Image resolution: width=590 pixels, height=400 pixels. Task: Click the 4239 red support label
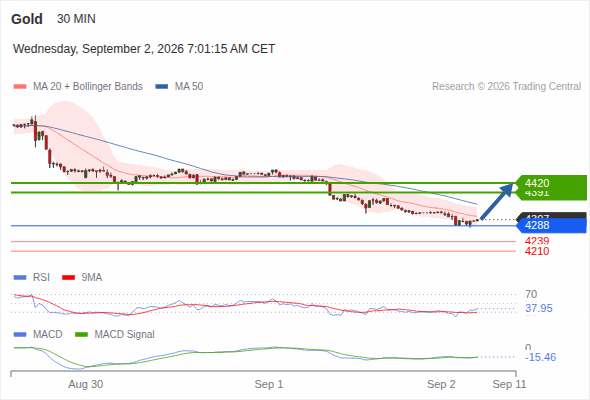(x=537, y=241)
